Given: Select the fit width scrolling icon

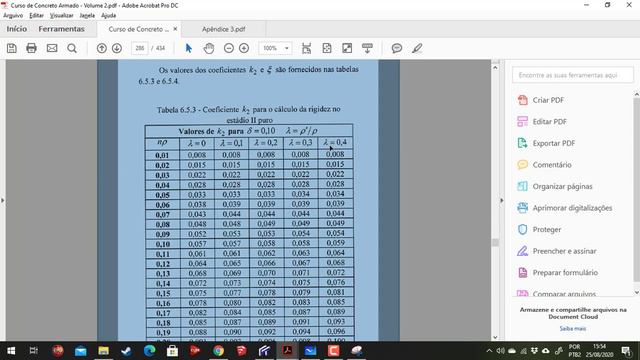Looking at the screenshot, I should (307, 48).
